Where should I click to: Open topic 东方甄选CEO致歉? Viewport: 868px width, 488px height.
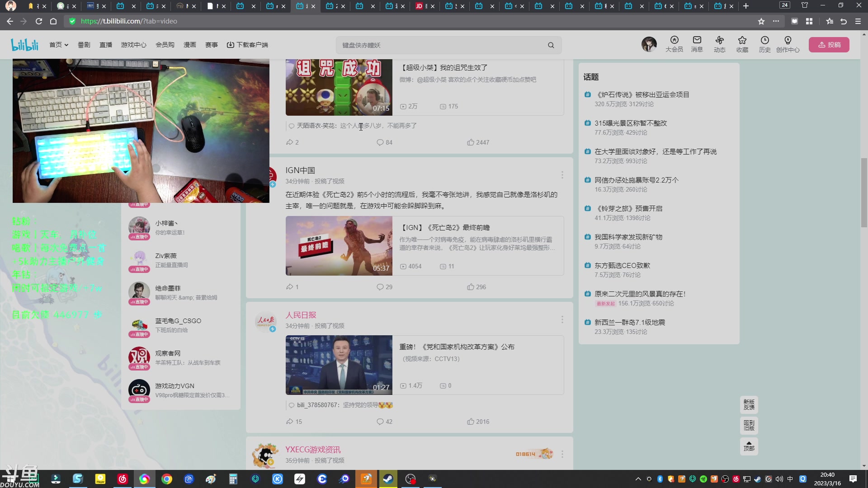tap(622, 265)
